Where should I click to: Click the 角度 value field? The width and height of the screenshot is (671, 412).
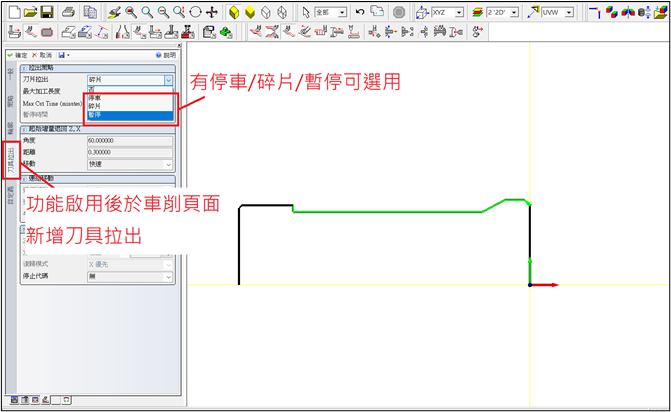pyautogui.click(x=130, y=141)
